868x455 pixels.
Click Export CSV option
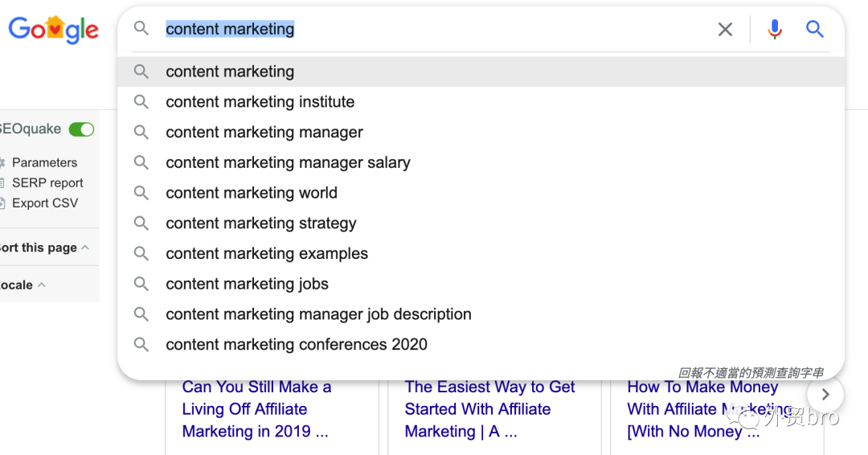45,203
